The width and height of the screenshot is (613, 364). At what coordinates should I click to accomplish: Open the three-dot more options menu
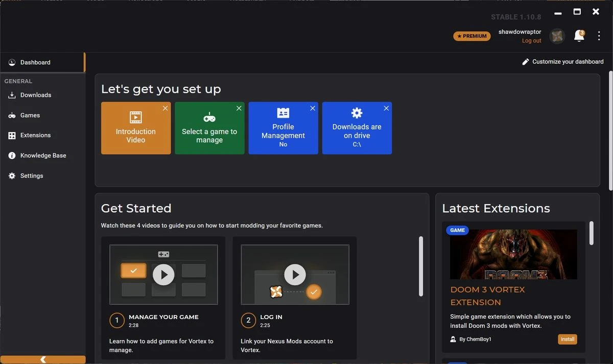pyautogui.click(x=599, y=36)
